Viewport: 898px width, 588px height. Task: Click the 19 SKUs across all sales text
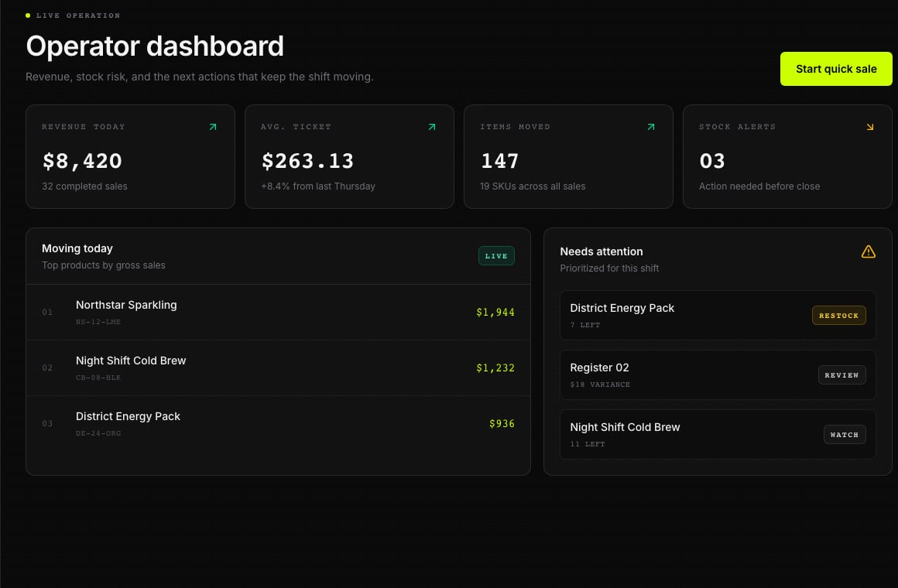(x=533, y=186)
